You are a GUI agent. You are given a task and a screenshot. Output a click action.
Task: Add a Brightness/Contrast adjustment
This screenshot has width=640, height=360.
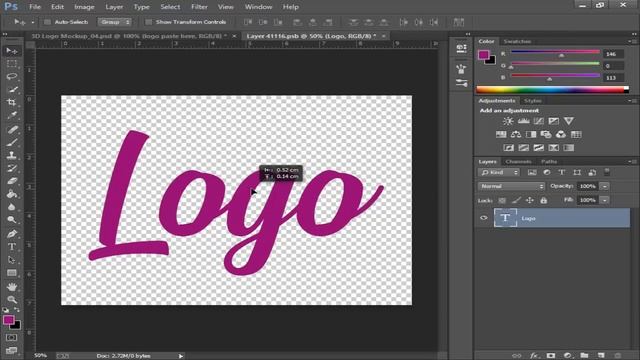[508, 121]
